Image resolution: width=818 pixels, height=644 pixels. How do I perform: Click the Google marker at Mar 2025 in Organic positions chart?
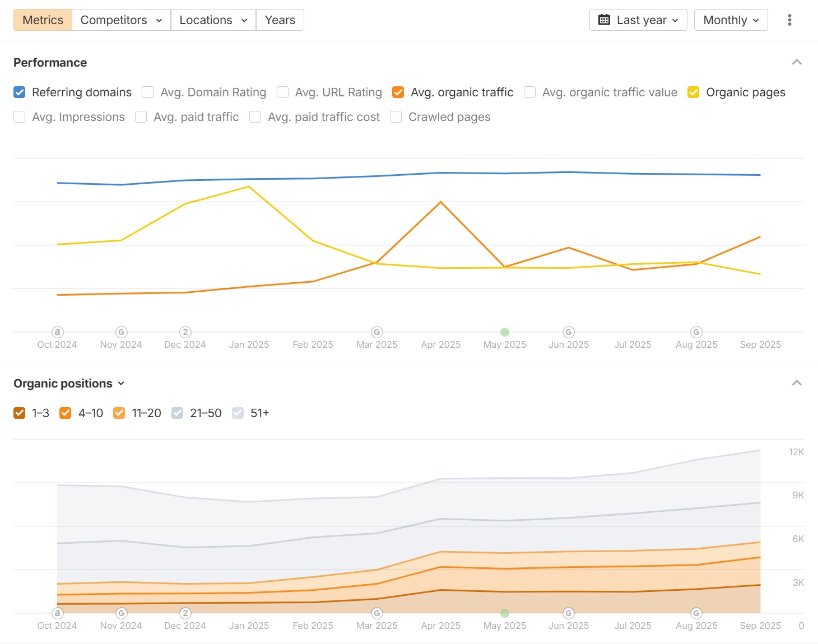377,613
